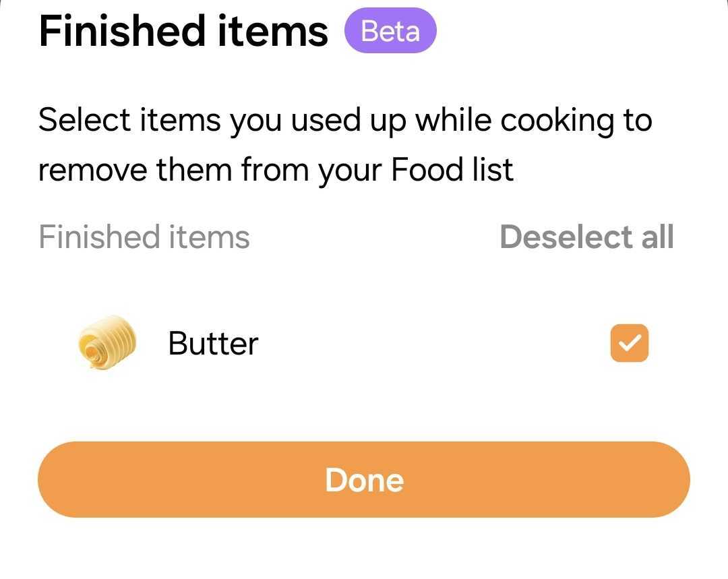Tap the white checkmark icon in Butter row
728x579 pixels.
coord(629,343)
